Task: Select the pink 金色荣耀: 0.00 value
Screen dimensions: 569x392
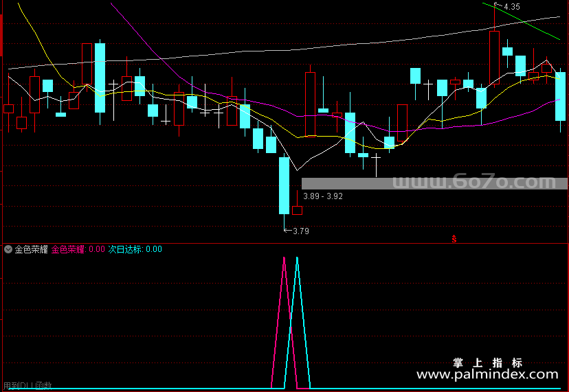Action: pyautogui.click(x=78, y=249)
